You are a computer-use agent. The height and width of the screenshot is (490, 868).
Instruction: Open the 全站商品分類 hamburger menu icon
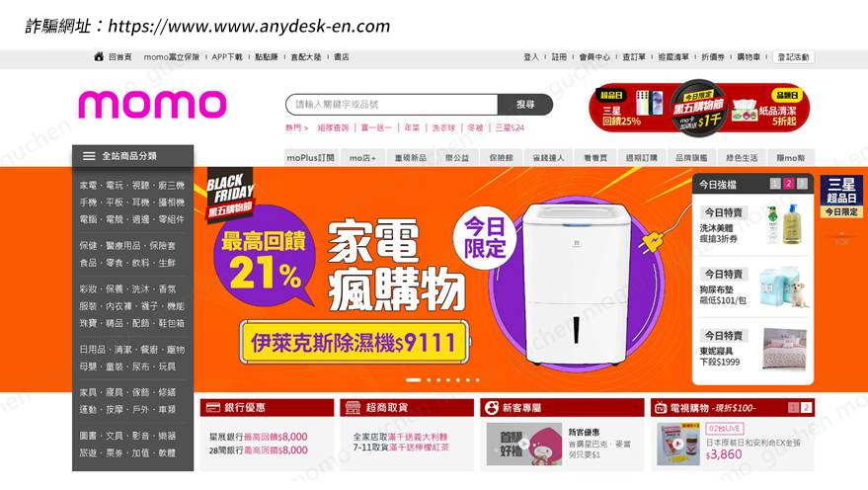click(x=89, y=156)
